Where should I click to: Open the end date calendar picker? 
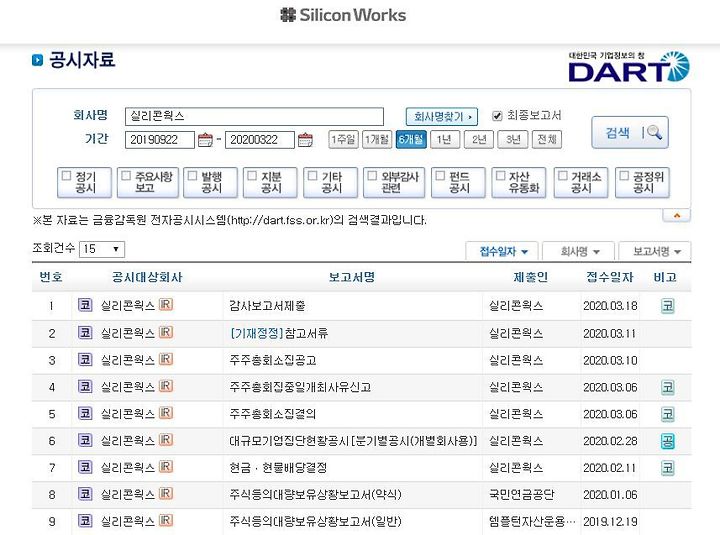click(305, 140)
